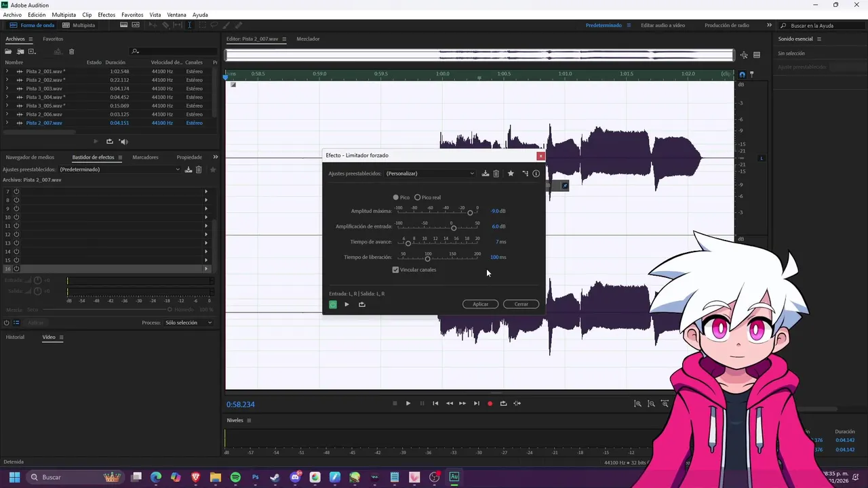Open Predeterminado workspace option
The width and height of the screenshot is (868, 488).
(x=604, y=25)
